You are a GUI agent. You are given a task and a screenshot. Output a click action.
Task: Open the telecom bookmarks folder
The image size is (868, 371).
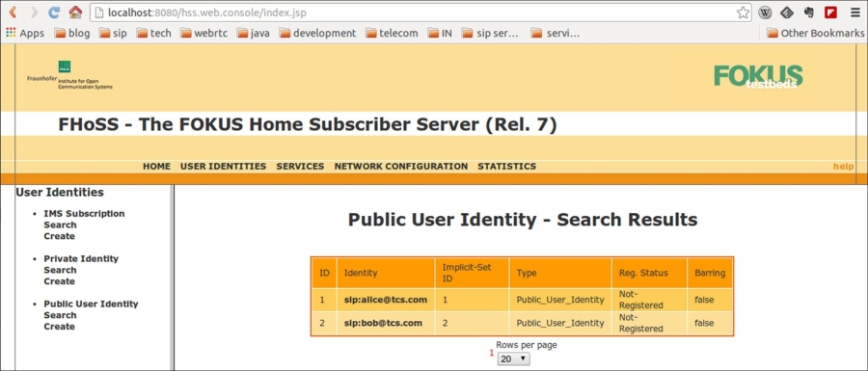[392, 33]
